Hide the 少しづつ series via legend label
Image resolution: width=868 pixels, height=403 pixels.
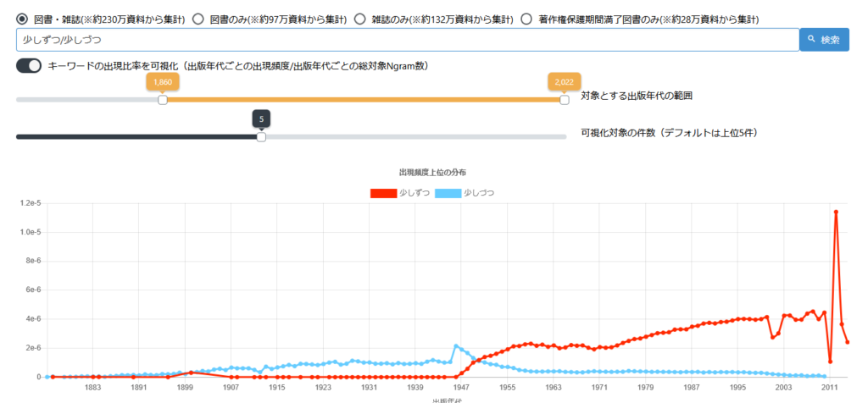(479, 193)
